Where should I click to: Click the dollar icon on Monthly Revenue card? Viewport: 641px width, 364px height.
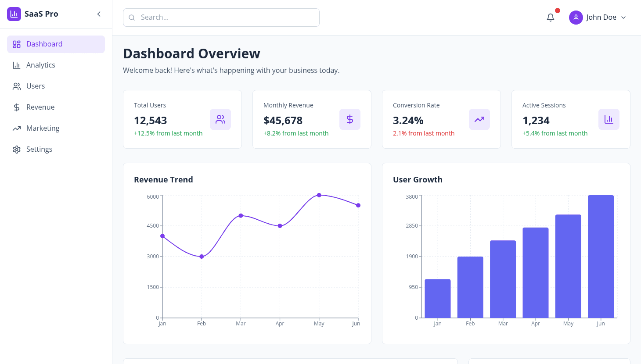tap(350, 119)
